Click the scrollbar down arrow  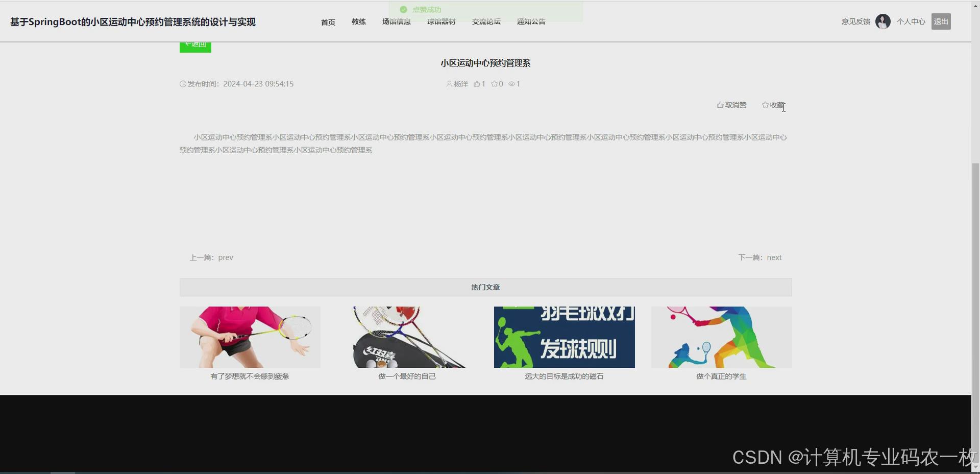(x=975, y=467)
